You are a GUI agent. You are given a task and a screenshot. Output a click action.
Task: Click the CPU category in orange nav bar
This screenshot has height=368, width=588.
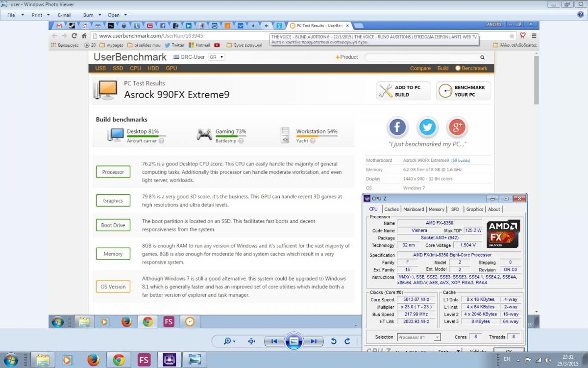[x=135, y=68]
